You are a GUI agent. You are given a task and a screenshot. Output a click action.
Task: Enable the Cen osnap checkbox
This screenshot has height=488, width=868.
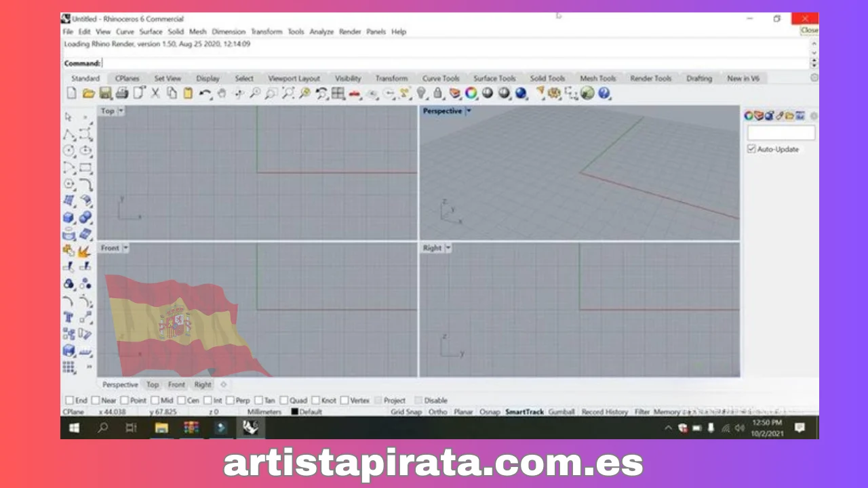182,401
